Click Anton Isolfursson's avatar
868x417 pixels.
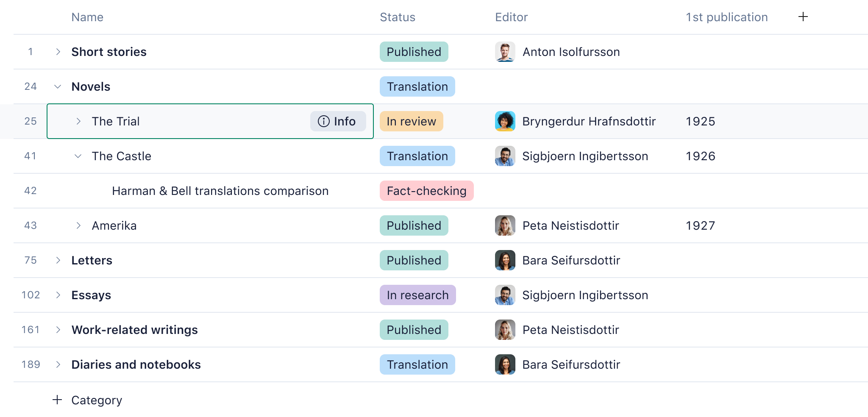[x=505, y=52]
